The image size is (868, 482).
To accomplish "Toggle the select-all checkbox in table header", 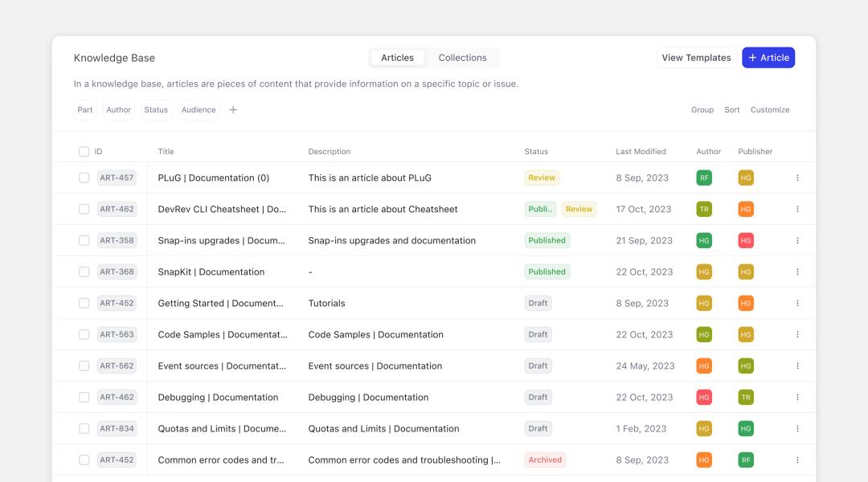I will coord(84,151).
